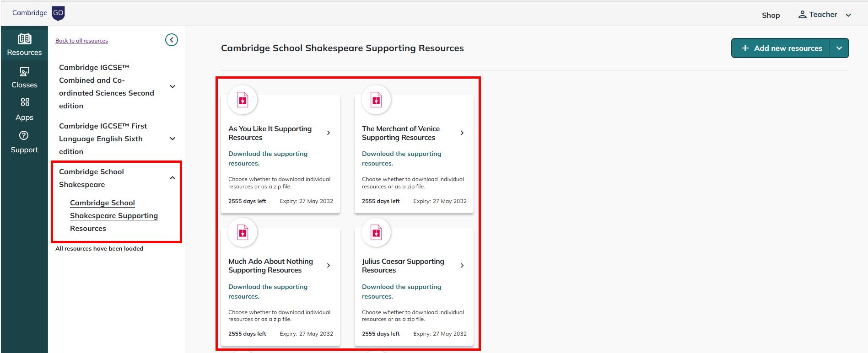Image resolution: width=868 pixels, height=353 pixels.
Task: Click 'Download the supporting resources' on Julius Caesar card
Action: (x=401, y=292)
